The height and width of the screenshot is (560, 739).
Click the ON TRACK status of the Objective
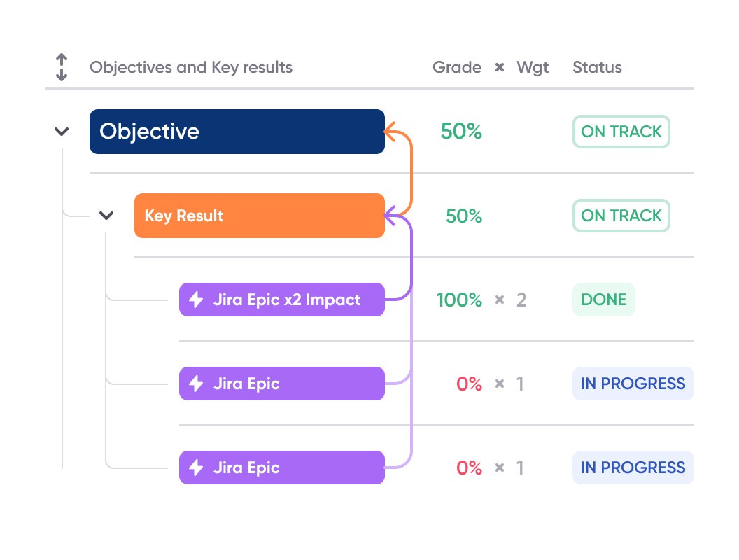621,132
